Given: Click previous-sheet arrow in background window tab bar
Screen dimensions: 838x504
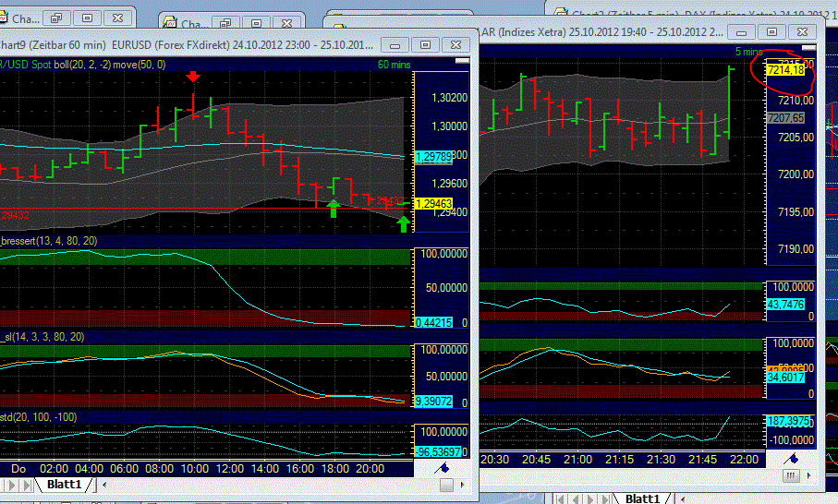Looking at the screenshot, I should [576, 498].
